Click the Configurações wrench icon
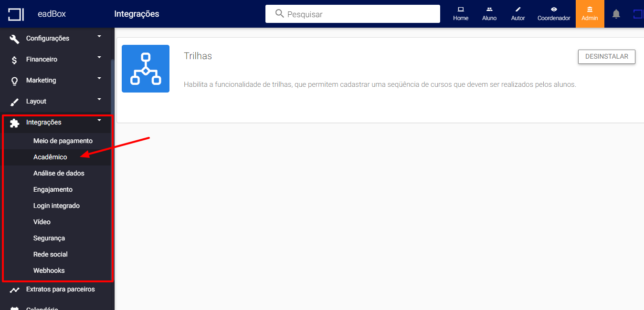This screenshot has width=644, height=310. [x=14, y=39]
